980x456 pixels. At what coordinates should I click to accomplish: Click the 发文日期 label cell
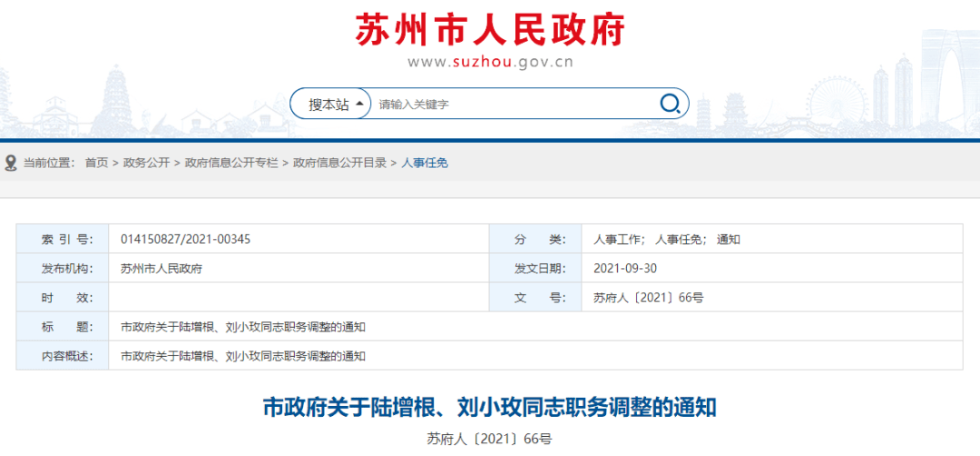535,268
